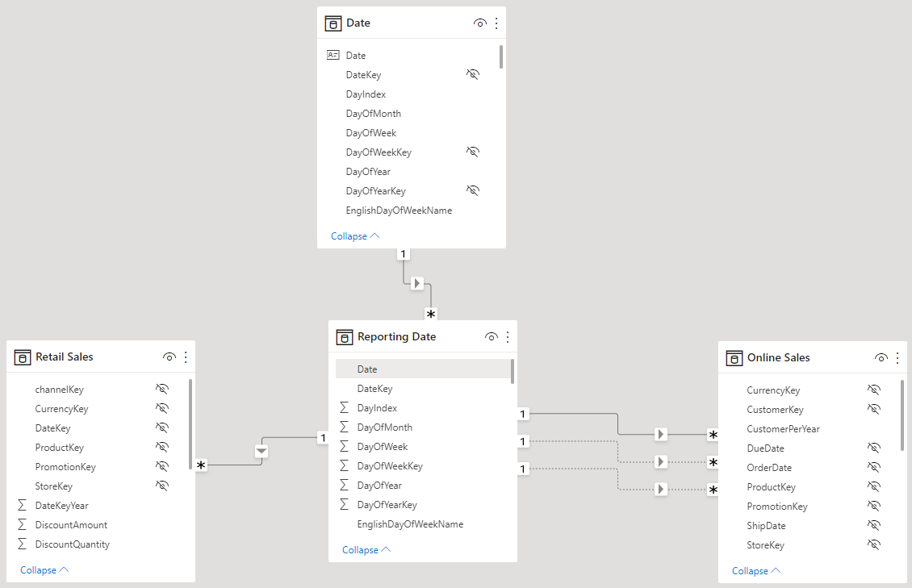This screenshot has width=912, height=588.
Task: Collapse the Retail Sales table
Action: tap(44, 570)
